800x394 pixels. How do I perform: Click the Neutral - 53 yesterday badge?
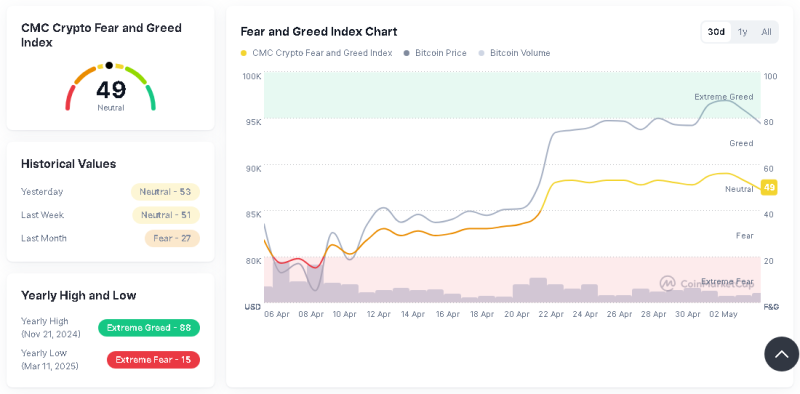[165, 192]
